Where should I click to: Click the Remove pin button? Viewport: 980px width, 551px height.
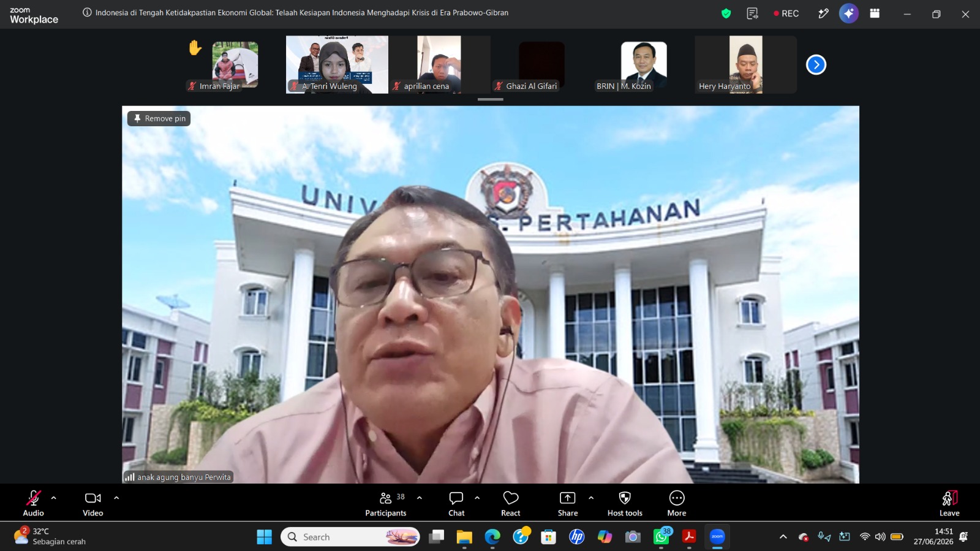159,118
